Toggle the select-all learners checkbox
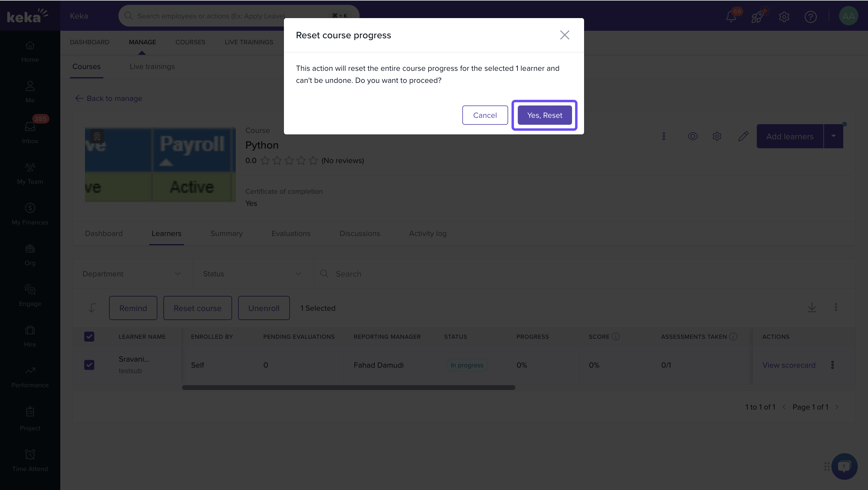Viewport: 868px width, 490px height. (x=89, y=336)
